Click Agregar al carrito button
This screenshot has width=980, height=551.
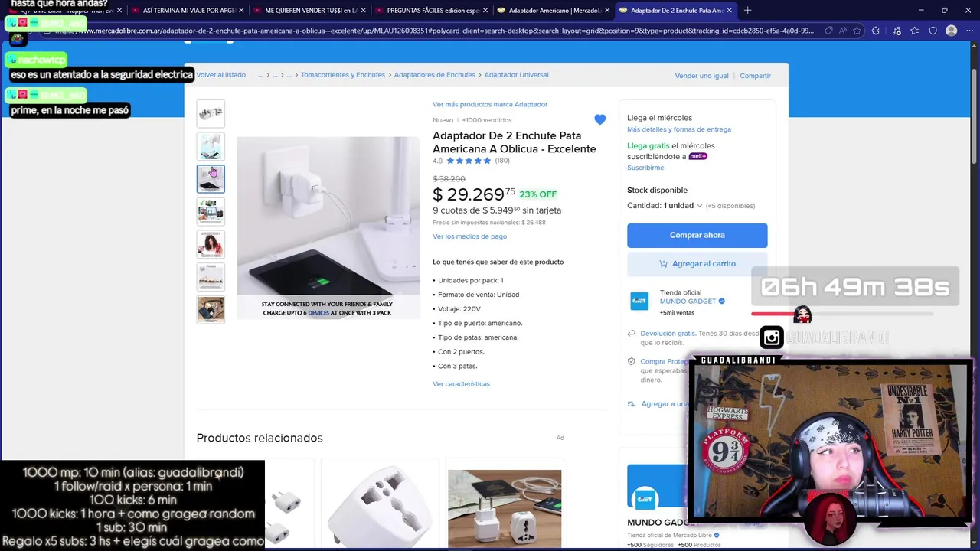[697, 263]
